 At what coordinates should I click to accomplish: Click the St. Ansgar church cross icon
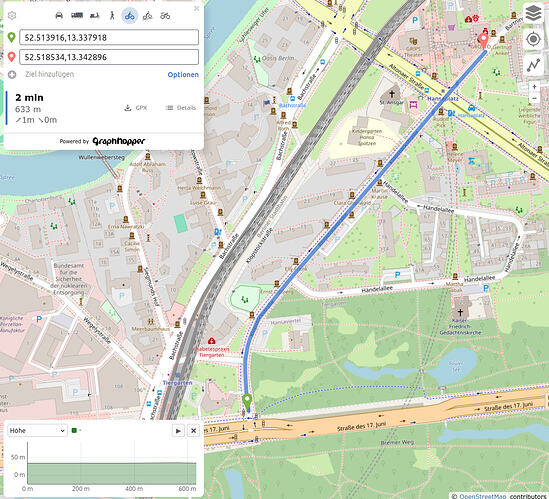point(392,94)
